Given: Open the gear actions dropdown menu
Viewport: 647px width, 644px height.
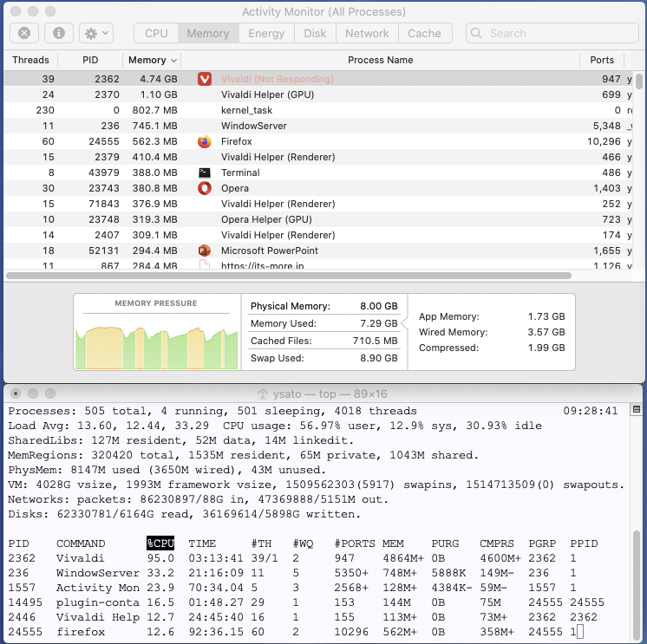Looking at the screenshot, I should coord(95,33).
